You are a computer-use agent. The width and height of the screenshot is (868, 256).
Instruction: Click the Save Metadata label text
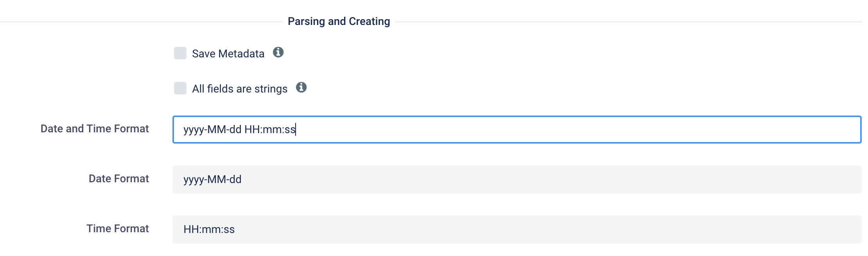(228, 54)
